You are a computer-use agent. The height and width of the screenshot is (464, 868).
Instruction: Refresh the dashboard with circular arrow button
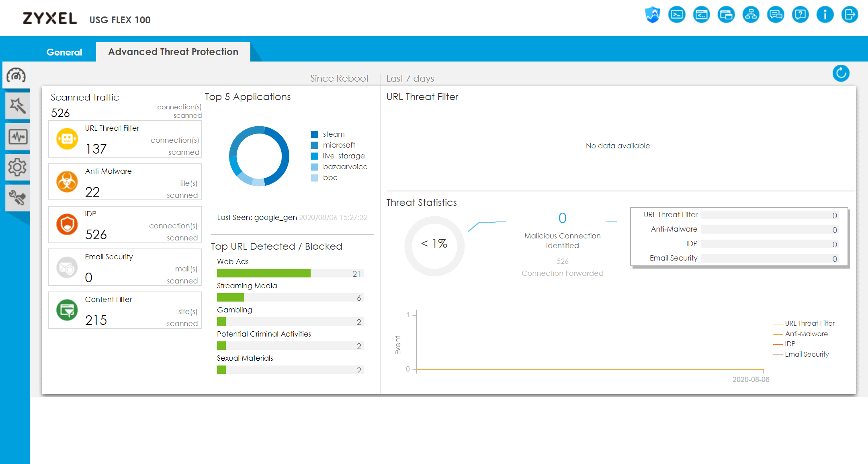coord(841,73)
